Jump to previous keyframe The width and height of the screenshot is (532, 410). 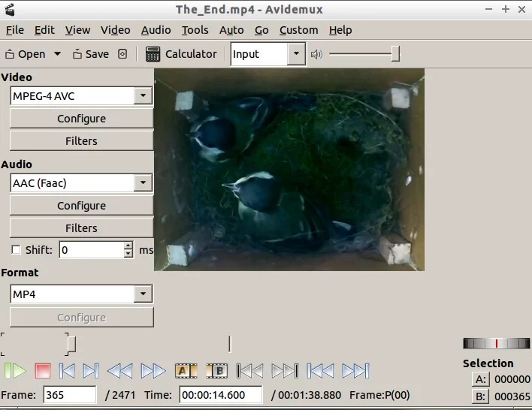point(119,371)
